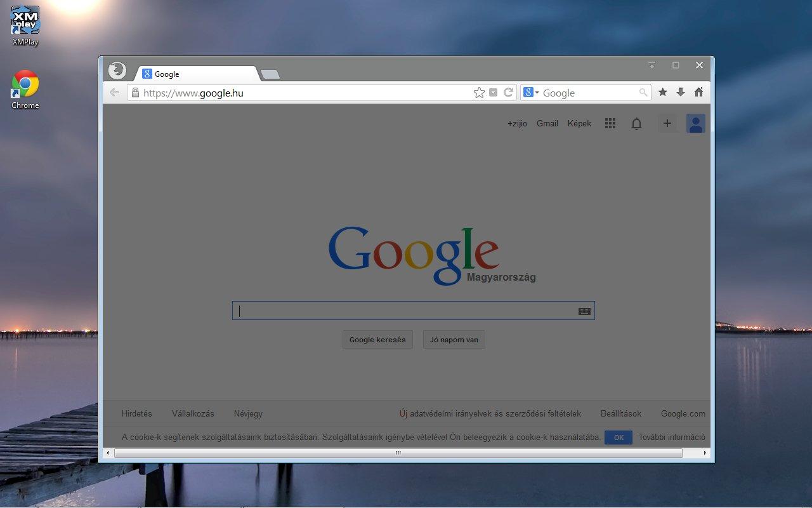Open the Chrome desktop shortcut
The width and height of the screenshot is (812, 508).
(25, 90)
